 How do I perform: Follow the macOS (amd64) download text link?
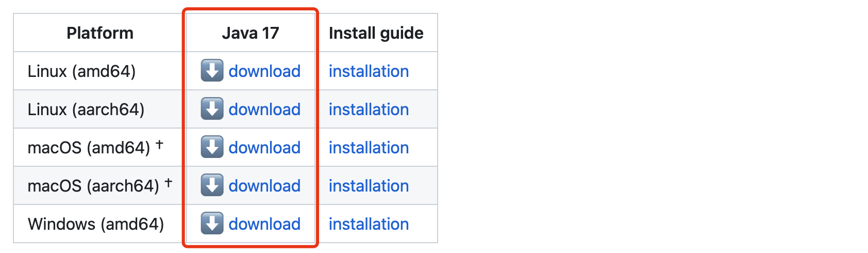tap(264, 148)
